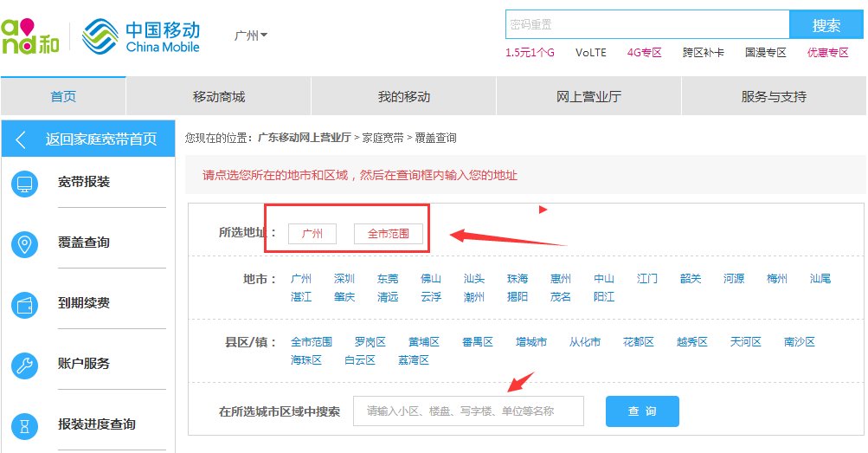Screen dimensions: 868x453
Task: Select 报装进度查询 in the sidebar
Action: (x=97, y=424)
